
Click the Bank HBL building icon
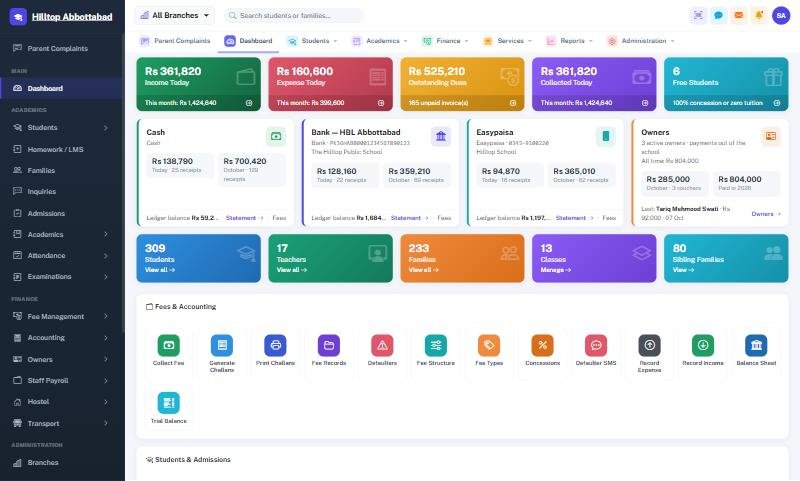coord(441,136)
